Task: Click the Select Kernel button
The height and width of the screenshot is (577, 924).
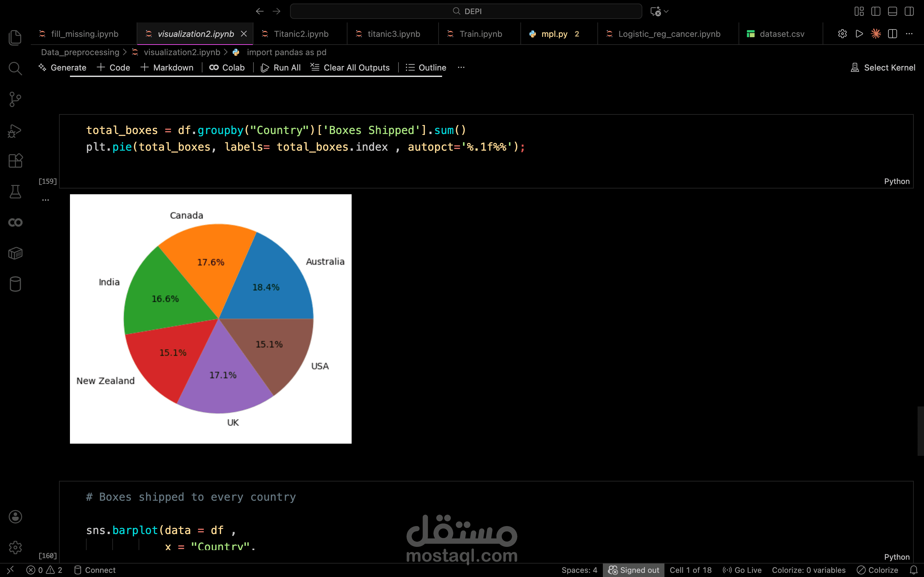Action: point(883,68)
